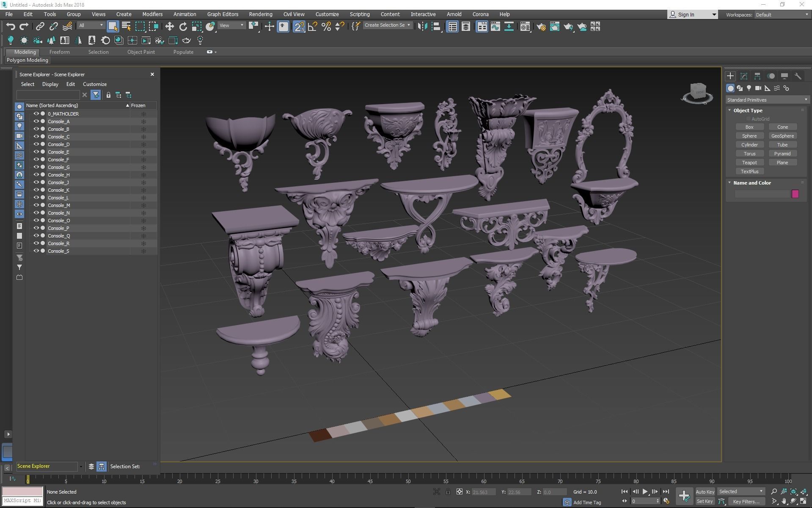812x508 pixels.
Task: Switch to the Freeform ribbon tab
Action: point(59,52)
